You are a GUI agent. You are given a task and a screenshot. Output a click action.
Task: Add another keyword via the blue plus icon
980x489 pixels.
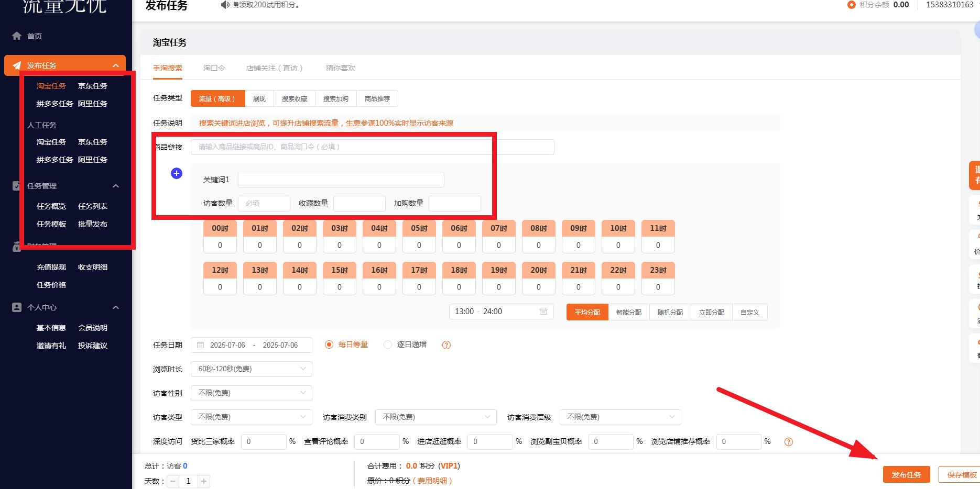(x=177, y=173)
